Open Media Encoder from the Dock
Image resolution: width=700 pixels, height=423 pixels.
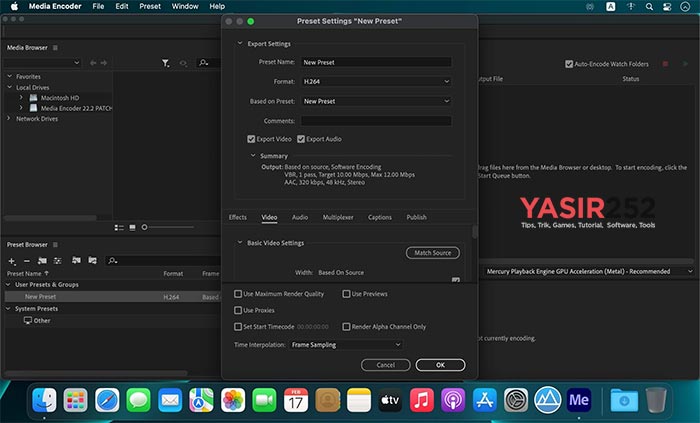coord(579,400)
